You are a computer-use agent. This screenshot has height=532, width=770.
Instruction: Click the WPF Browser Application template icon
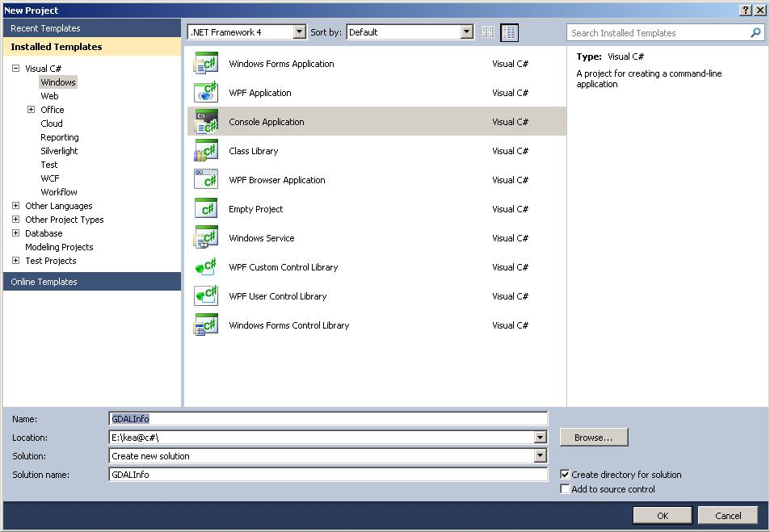tap(206, 180)
